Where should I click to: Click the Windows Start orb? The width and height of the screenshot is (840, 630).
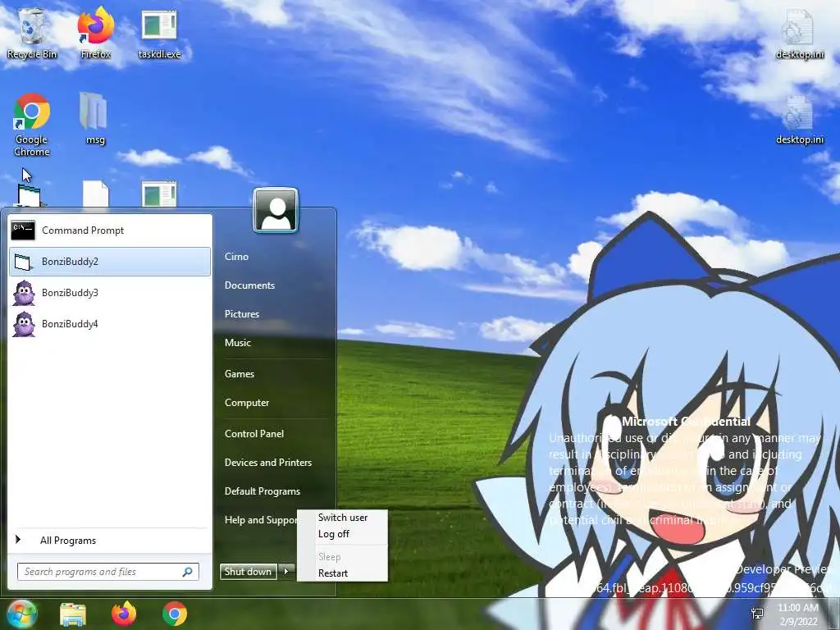21,614
